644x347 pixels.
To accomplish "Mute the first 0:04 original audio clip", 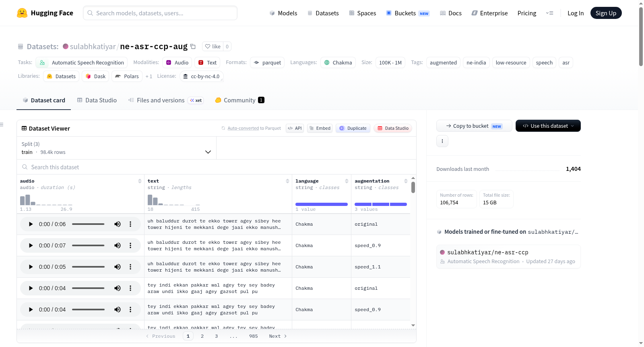I will click(x=118, y=288).
